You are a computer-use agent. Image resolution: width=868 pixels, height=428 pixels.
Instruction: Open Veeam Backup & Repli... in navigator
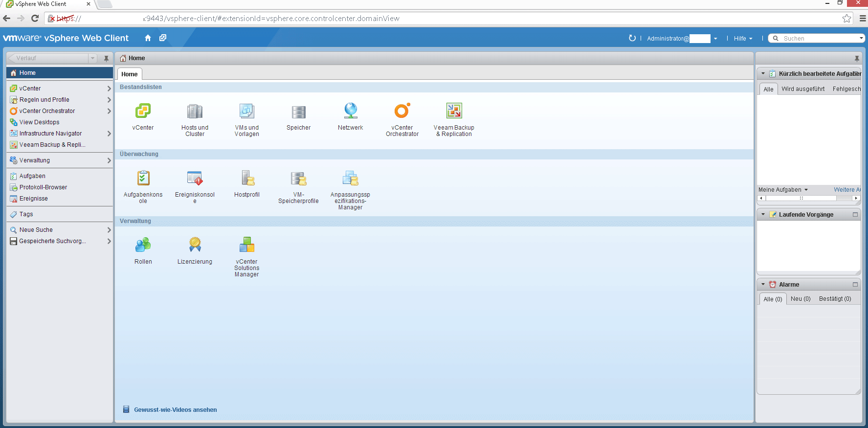pyautogui.click(x=60, y=145)
